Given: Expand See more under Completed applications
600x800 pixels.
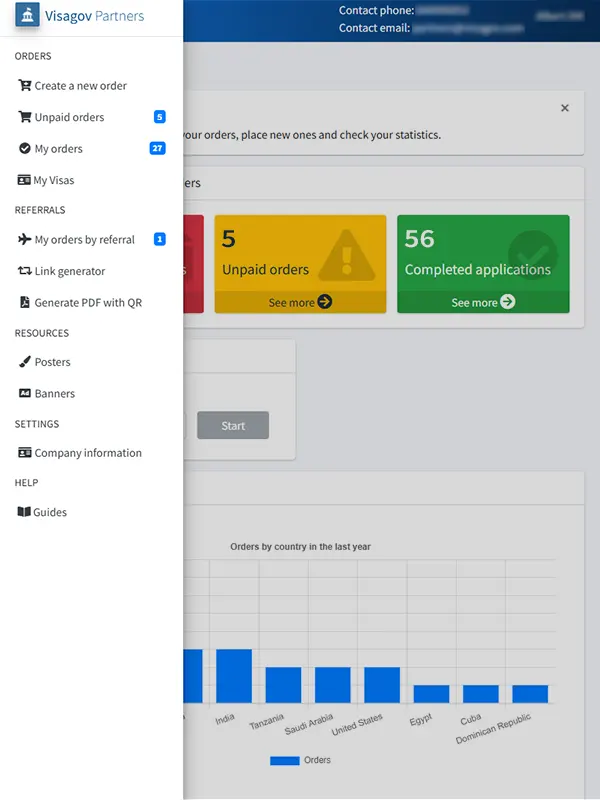Looking at the screenshot, I should tap(483, 302).
